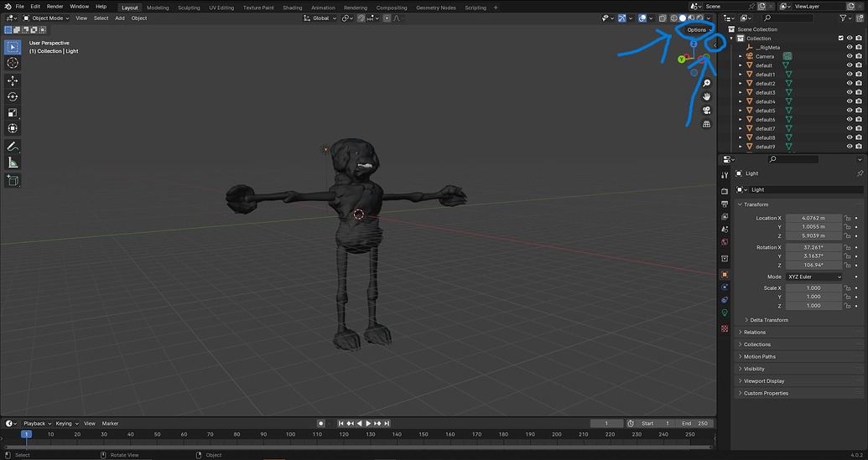This screenshot has height=460, width=868.
Task: Select the Transform tool
Action: tap(13, 128)
